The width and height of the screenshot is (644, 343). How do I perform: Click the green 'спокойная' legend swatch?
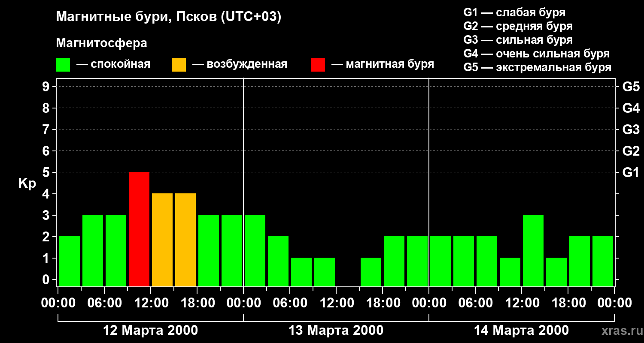pyautogui.click(x=63, y=65)
